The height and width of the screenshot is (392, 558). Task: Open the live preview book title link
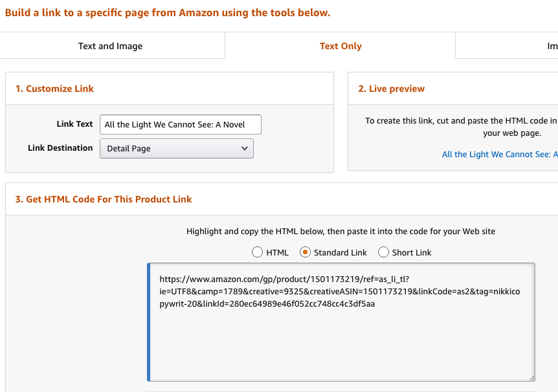point(499,154)
